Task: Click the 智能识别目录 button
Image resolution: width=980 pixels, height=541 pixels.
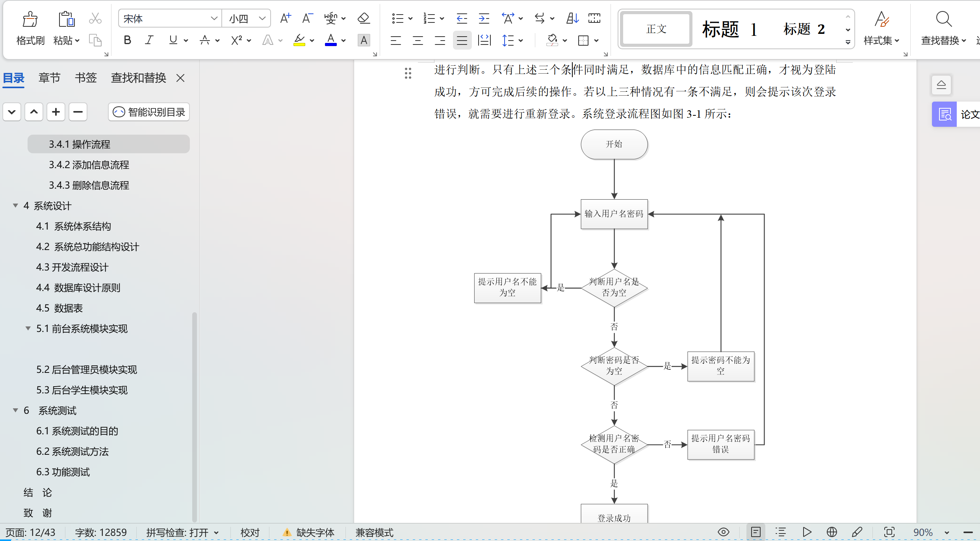Action: coord(149,112)
